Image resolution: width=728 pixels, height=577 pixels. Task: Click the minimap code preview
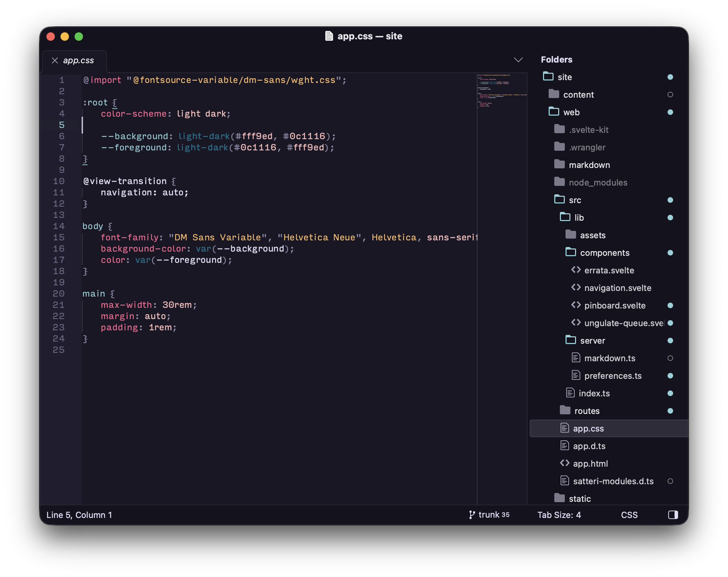pyautogui.click(x=502, y=91)
